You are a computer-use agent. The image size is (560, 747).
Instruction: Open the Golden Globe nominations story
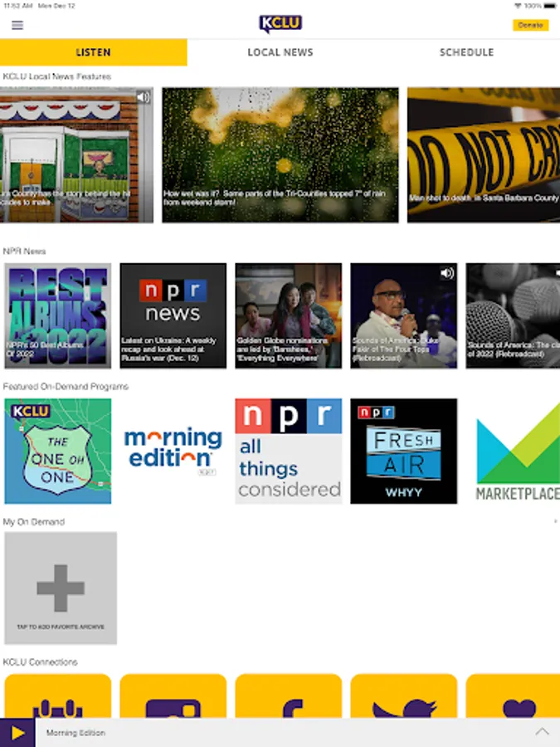click(288, 316)
